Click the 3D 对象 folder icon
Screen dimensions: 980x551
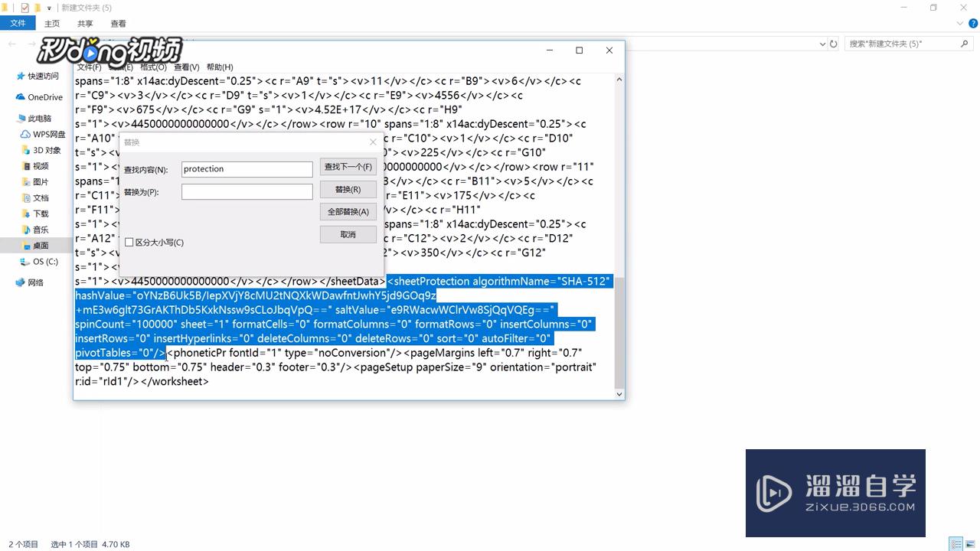(25, 151)
